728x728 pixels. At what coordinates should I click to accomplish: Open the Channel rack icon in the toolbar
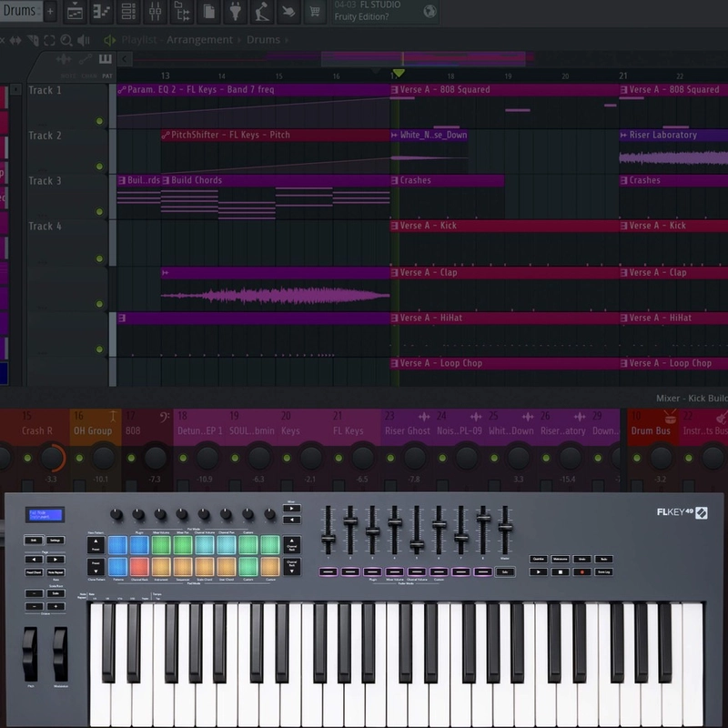tap(127, 14)
